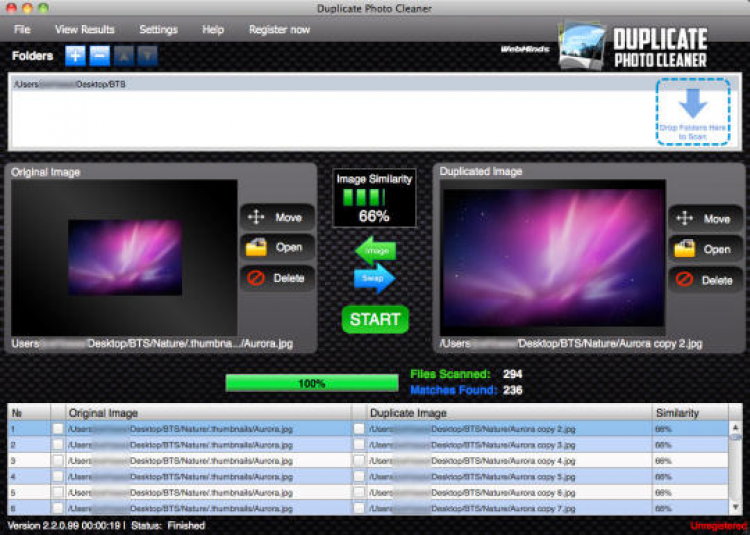Check the duplicate box for Aurora copy 2.jpg

click(359, 429)
